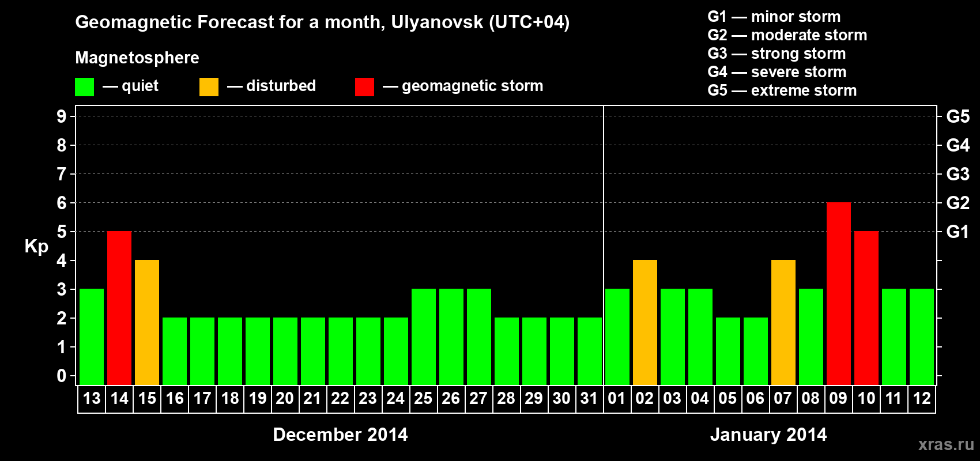Image resolution: width=980 pixels, height=461 pixels.
Task: Click the Kp axis label
Action: tap(36, 247)
